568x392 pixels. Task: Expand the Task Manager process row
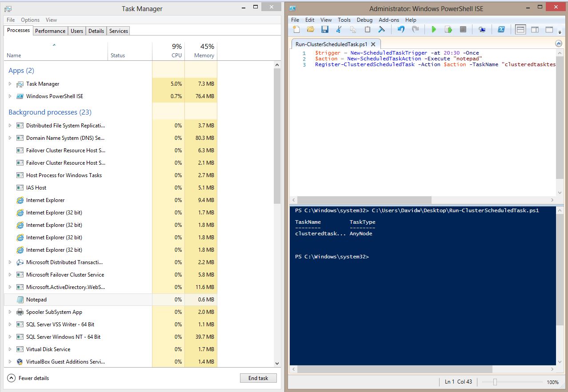[10, 84]
